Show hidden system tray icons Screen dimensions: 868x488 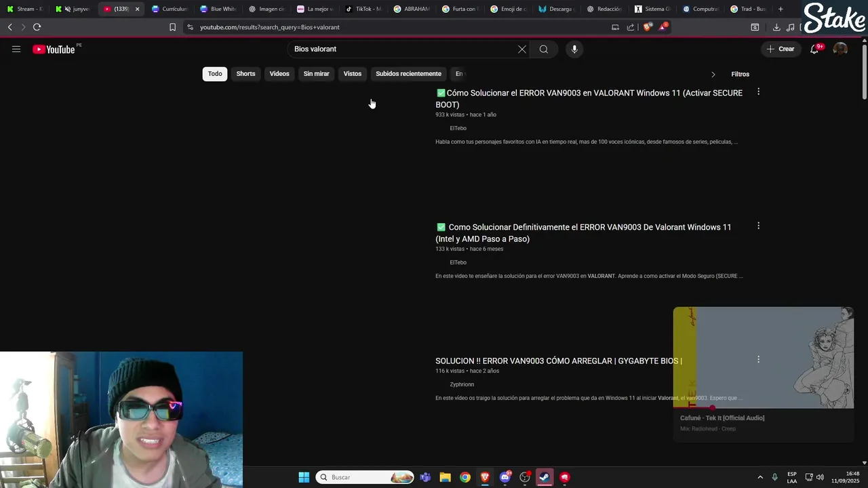point(760,477)
